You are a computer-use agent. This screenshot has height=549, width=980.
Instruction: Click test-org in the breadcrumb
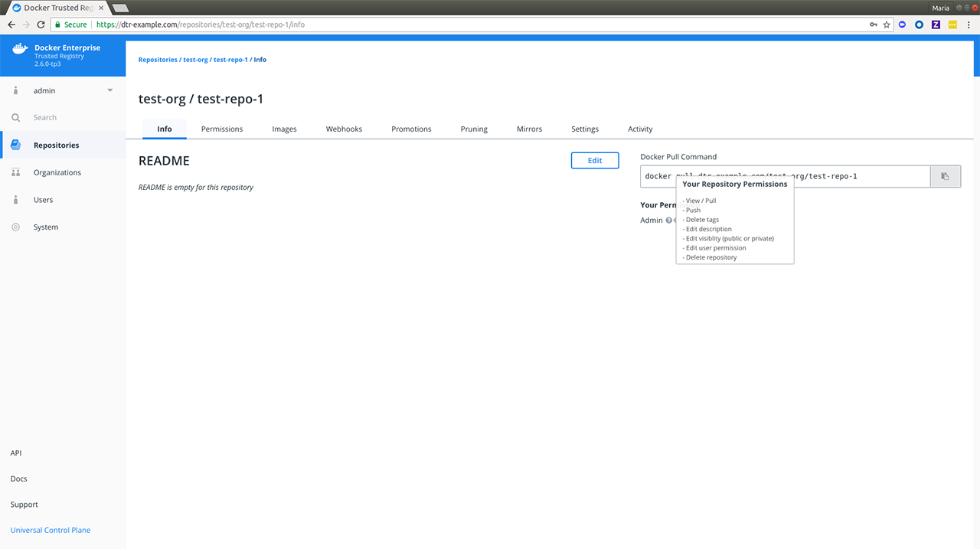click(x=195, y=60)
